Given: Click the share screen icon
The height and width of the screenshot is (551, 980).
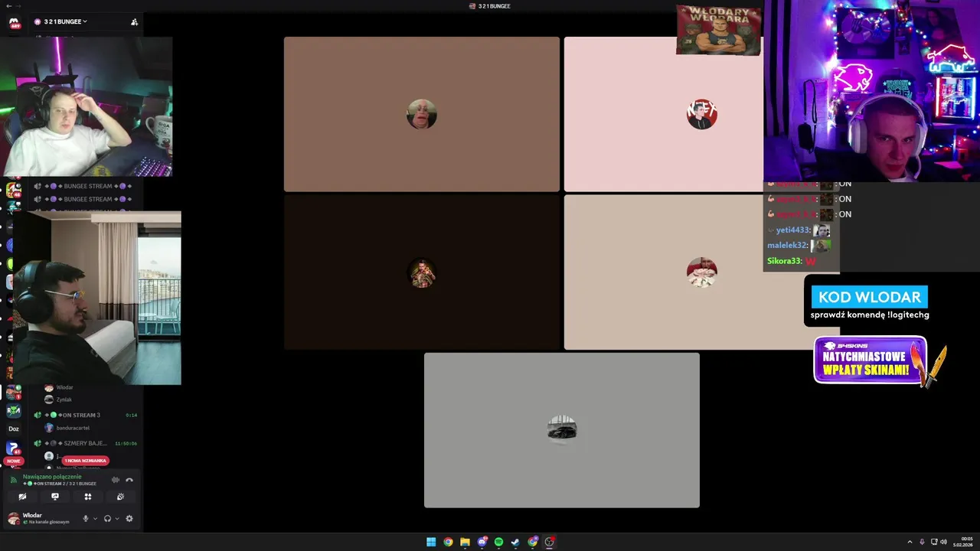Looking at the screenshot, I should 55,497.
